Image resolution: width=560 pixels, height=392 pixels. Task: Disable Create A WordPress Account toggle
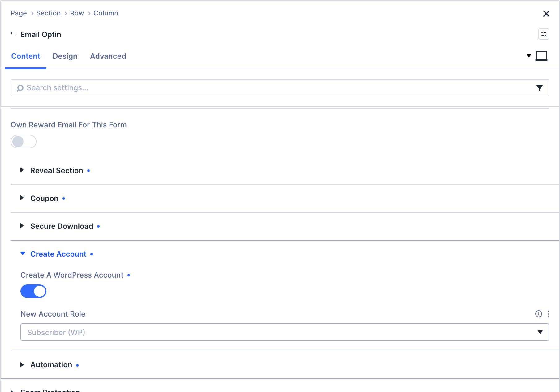point(33,291)
